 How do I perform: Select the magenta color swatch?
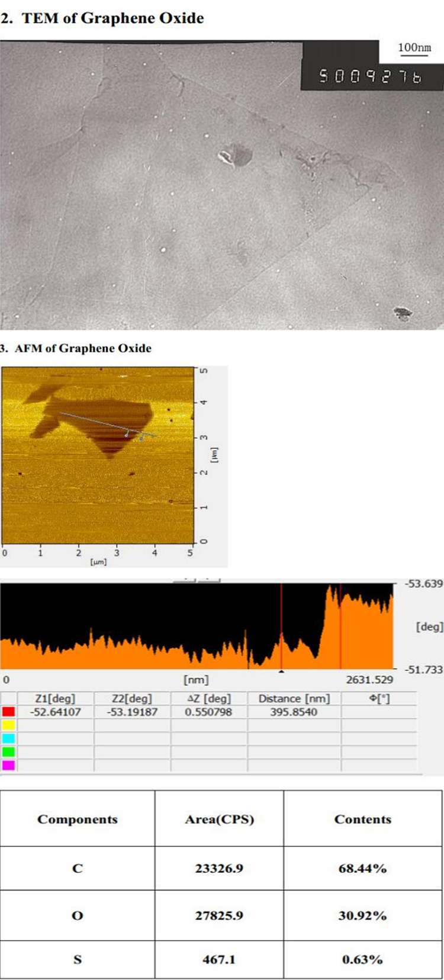click(x=9, y=765)
